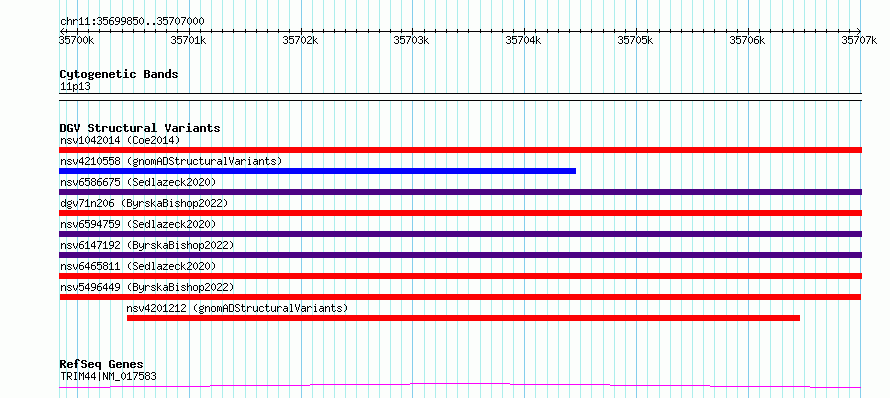Click the 11p13 cytogenetic band label
The width and height of the screenshot is (890, 398).
(x=75, y=87)
